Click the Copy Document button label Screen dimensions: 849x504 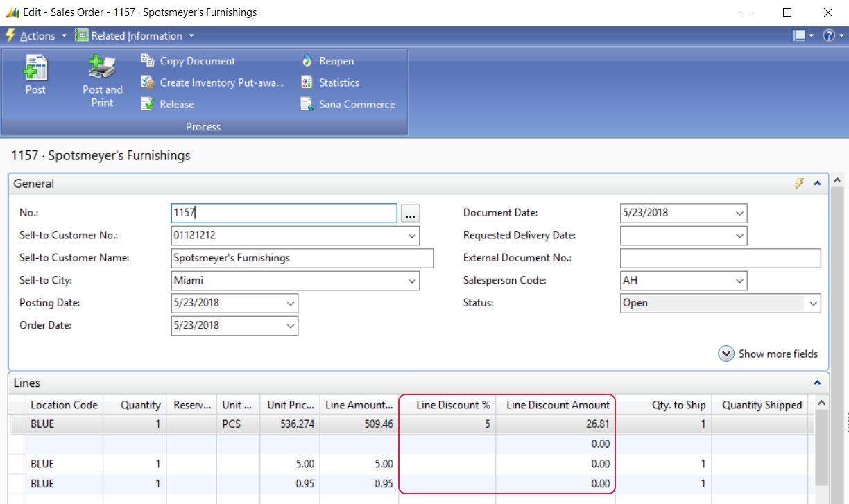tap(198, 61)
